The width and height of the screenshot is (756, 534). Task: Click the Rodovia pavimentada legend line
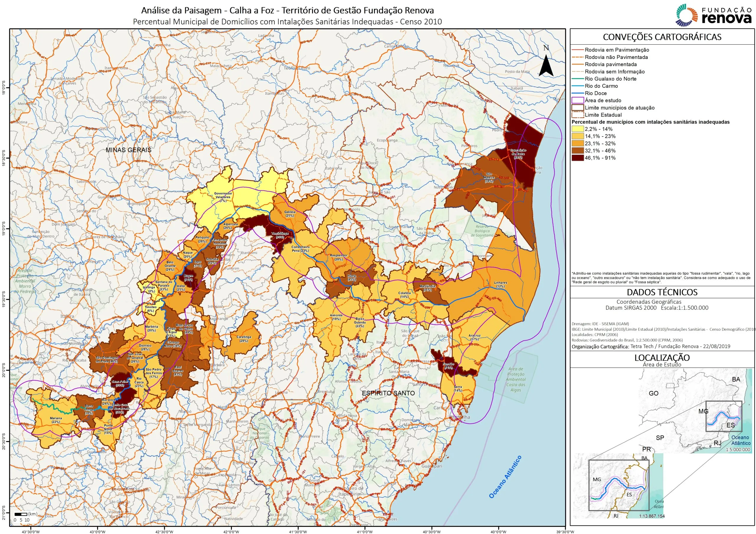[x=578, y=64]
